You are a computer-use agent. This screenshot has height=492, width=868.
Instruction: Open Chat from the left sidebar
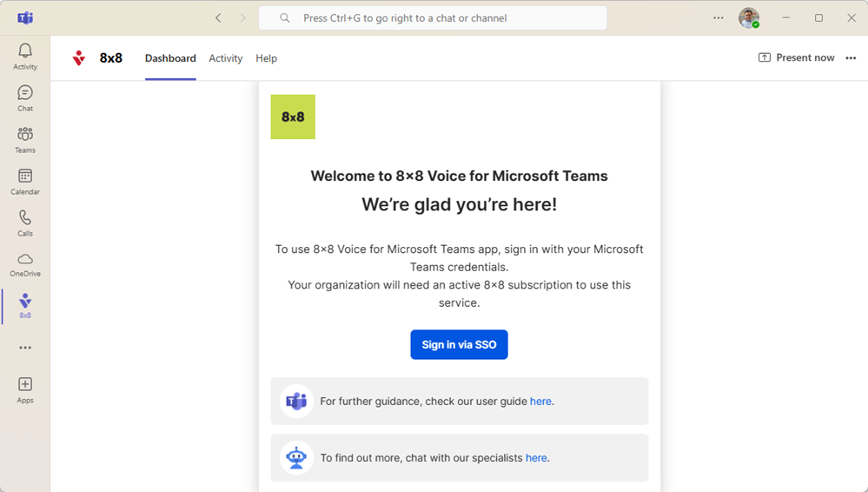tap(25, 98)
